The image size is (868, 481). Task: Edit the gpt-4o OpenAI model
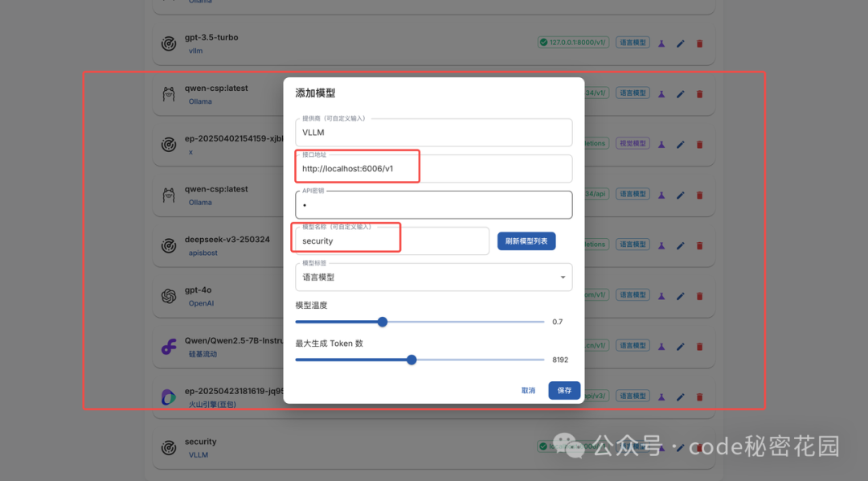click(681, 295)
